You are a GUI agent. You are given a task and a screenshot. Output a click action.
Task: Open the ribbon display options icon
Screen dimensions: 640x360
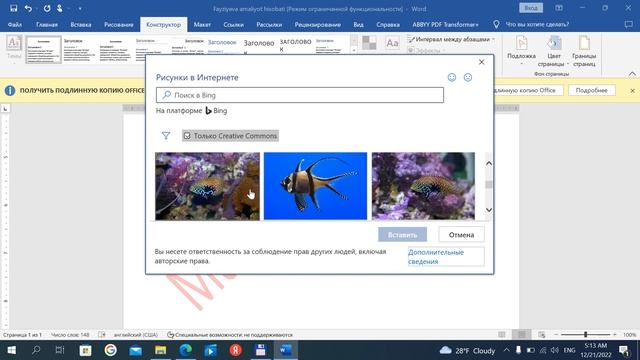559,8
